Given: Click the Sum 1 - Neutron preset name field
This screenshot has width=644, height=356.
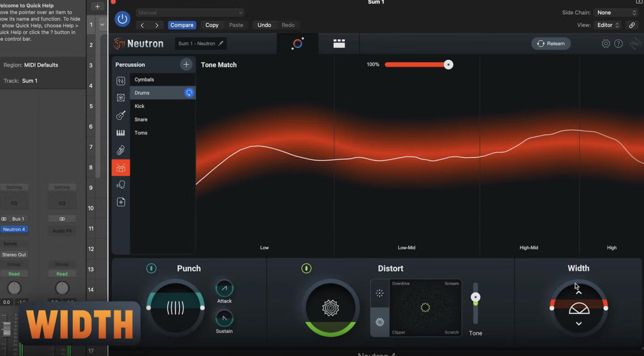Looking at the screenshot, I should tap(200, 43).
